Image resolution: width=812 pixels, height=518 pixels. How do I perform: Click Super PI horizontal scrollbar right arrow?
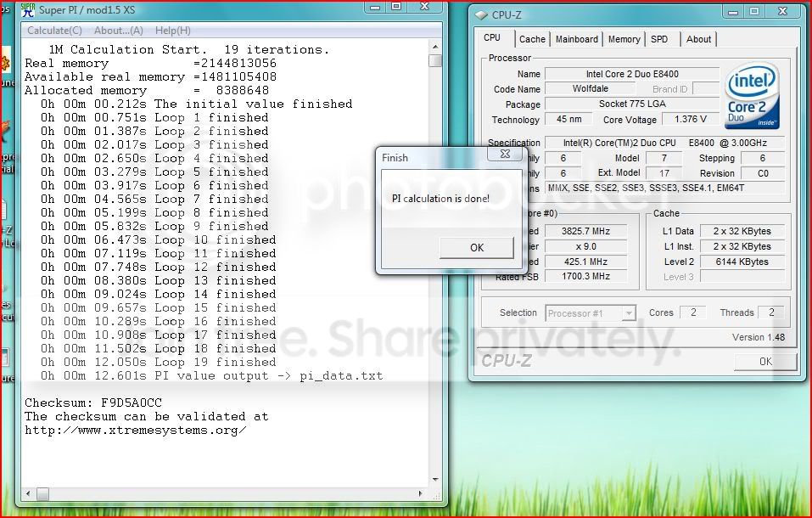(x=421, y=493)
